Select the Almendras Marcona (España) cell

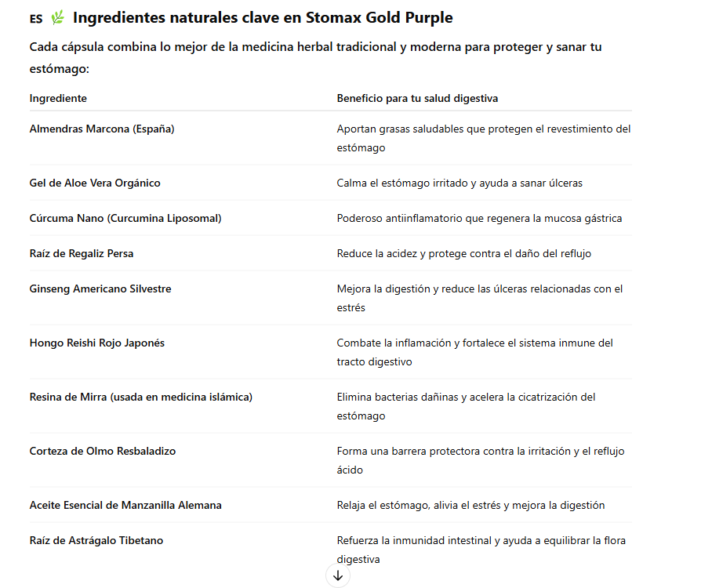[x=102, y=129]
